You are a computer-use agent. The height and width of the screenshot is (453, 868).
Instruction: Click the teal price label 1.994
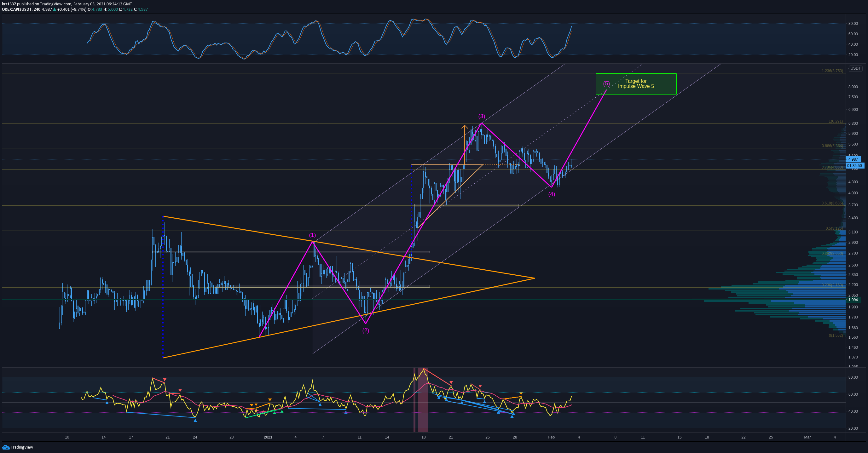tap(853, 300)
